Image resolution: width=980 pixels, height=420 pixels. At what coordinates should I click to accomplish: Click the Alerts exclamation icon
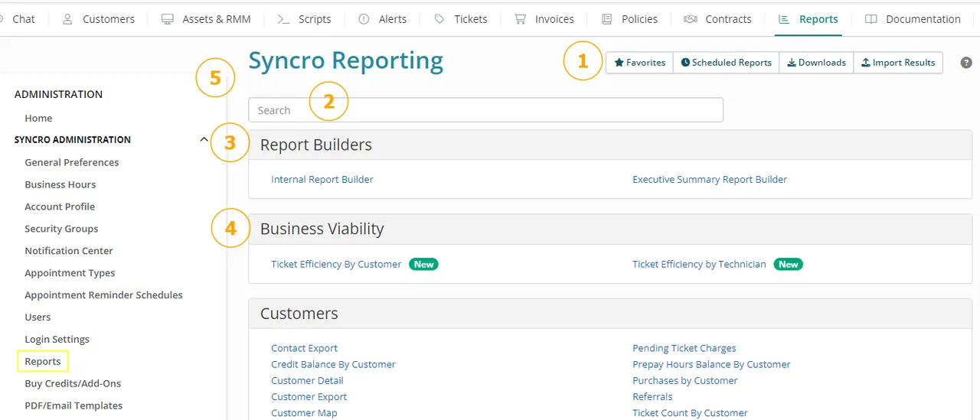[x=364, y=19]
